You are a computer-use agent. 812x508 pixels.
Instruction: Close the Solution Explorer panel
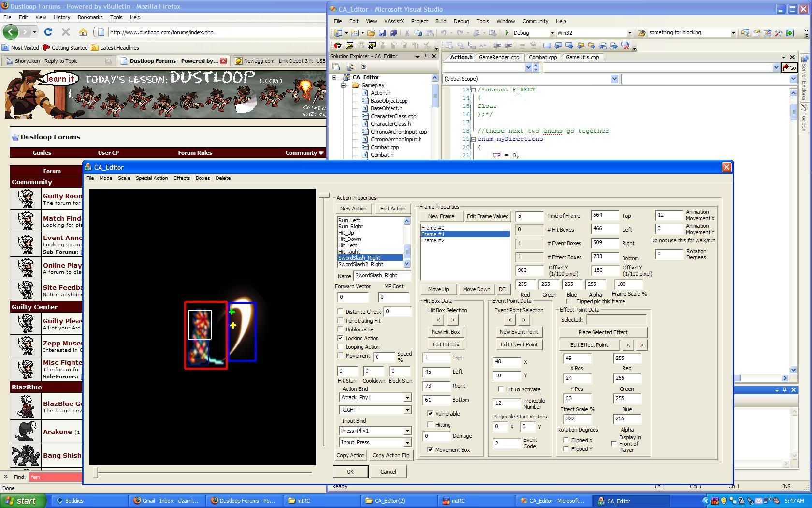(434, 56)
